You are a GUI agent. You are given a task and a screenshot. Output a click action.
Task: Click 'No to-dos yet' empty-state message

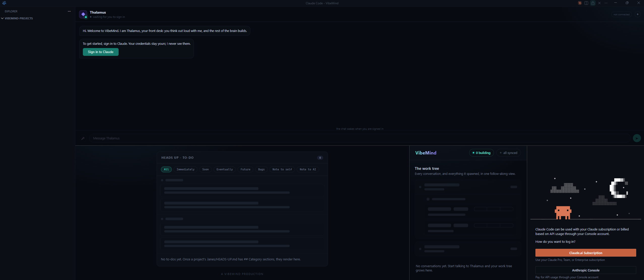[x=231, y=259]
